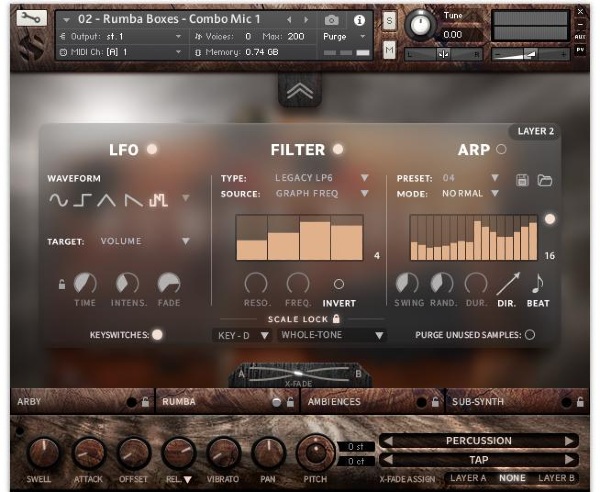Select next PERCUSSION category arrow

(x=569, y=441)
